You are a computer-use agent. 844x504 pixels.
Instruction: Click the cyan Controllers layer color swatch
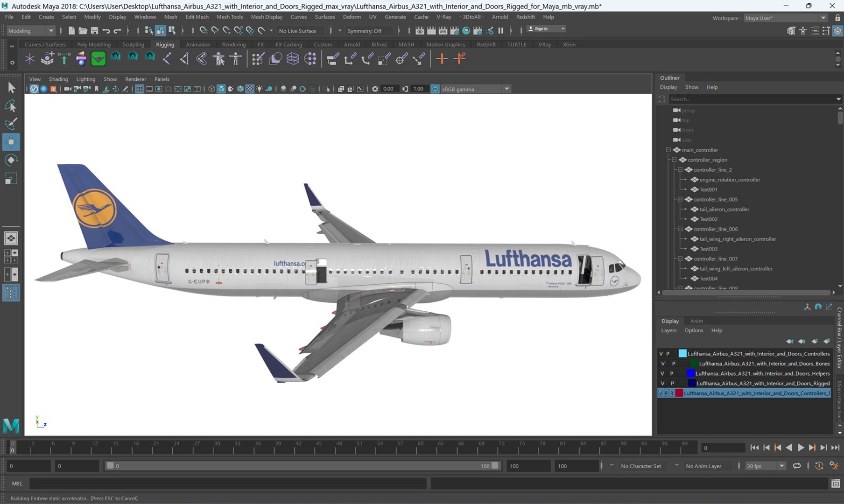(682, 354)
